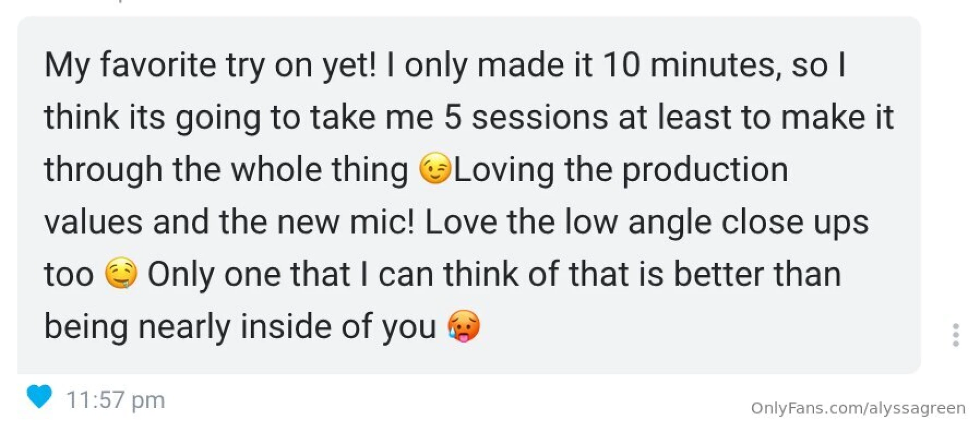Click the hot sweating face emoji
This screenshot has height=432, width=980.
pos(463,326)
